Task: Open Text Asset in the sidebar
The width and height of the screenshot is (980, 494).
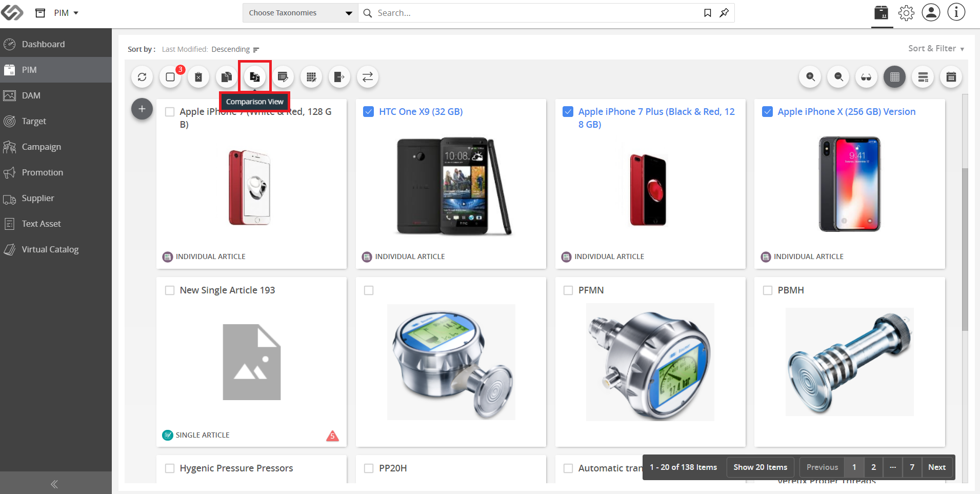Action: [x=56, y=224]
